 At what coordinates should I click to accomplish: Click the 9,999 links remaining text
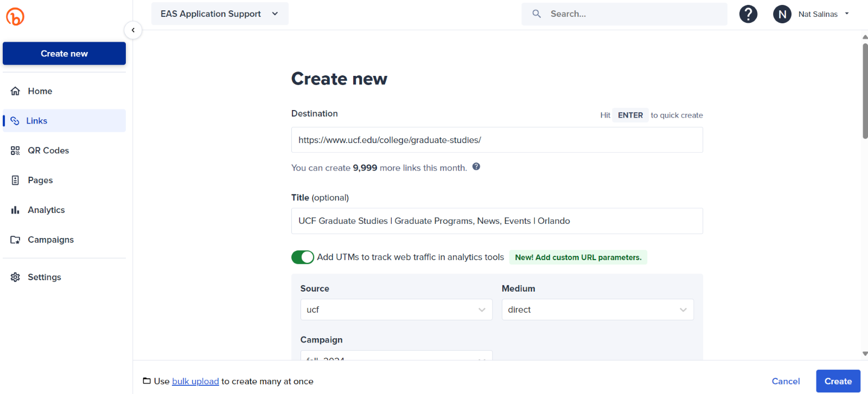click(x=365, y=168)
